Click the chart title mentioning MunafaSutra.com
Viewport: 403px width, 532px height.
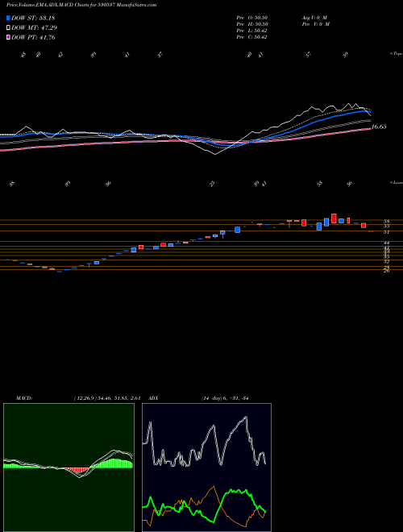click(81, 5)
